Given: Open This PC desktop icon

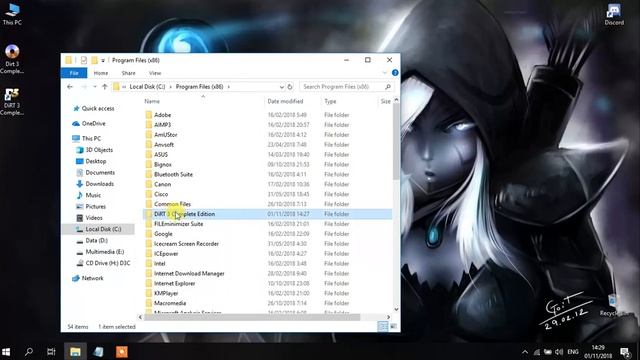Looking at the screenshot, I should coord(12,14).
